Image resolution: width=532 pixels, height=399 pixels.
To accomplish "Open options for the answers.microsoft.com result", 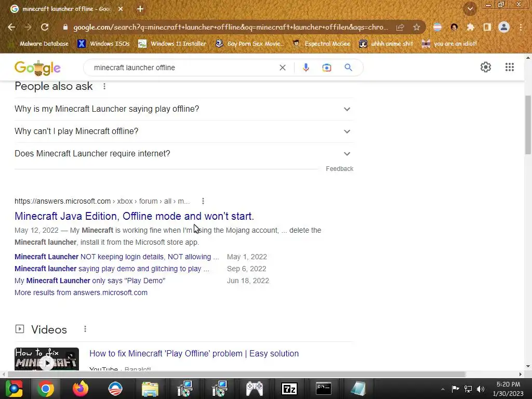I will click(x=203, y=201).
